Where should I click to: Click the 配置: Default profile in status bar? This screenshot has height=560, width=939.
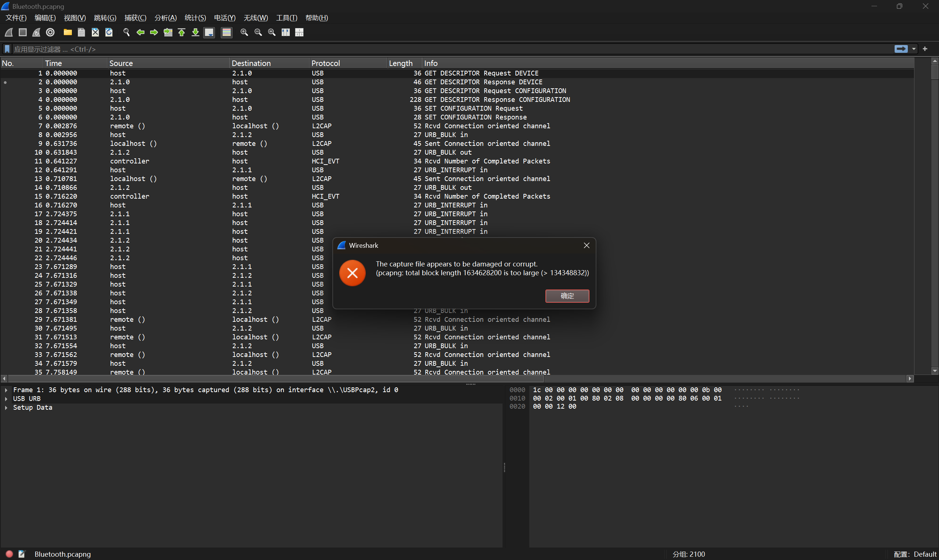pos(915,554)
